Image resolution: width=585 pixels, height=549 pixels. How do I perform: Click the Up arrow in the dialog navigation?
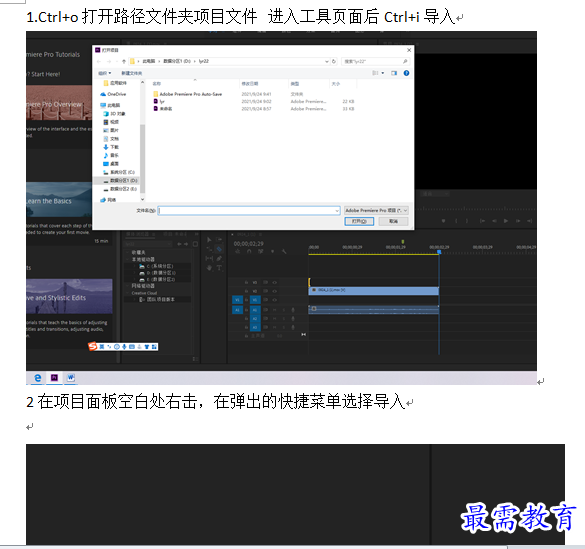pos(124,61)
